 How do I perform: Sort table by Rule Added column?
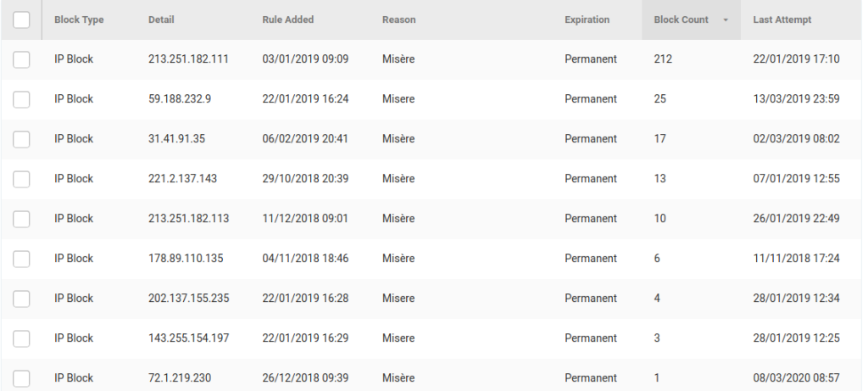(289, 20)
